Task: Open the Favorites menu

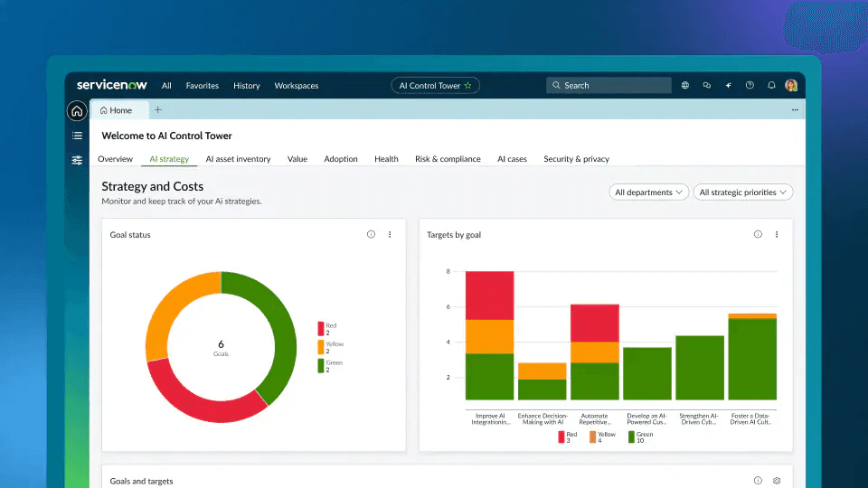Action: click(202, 86)
